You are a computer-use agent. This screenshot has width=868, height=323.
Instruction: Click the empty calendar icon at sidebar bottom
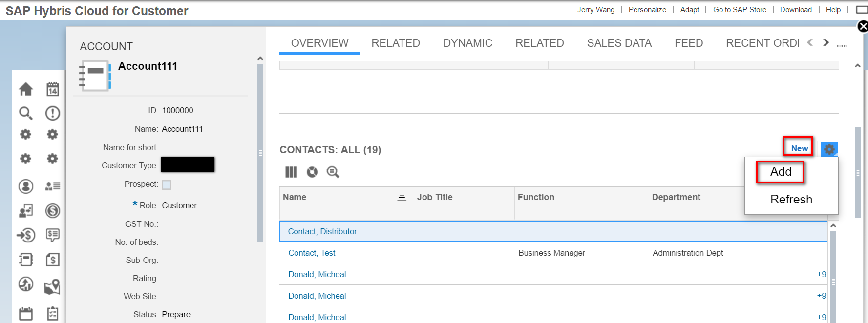pyautogui.click(x=26, y=313)
